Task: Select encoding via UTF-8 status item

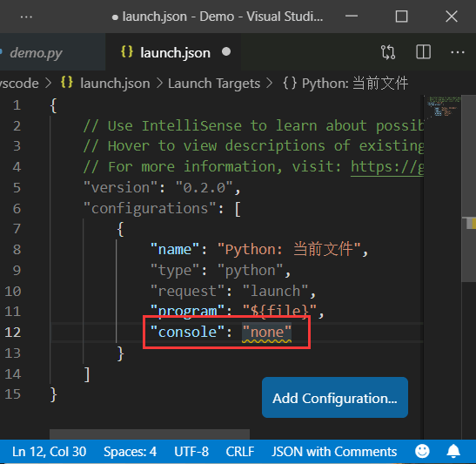Action: point(191,452)
